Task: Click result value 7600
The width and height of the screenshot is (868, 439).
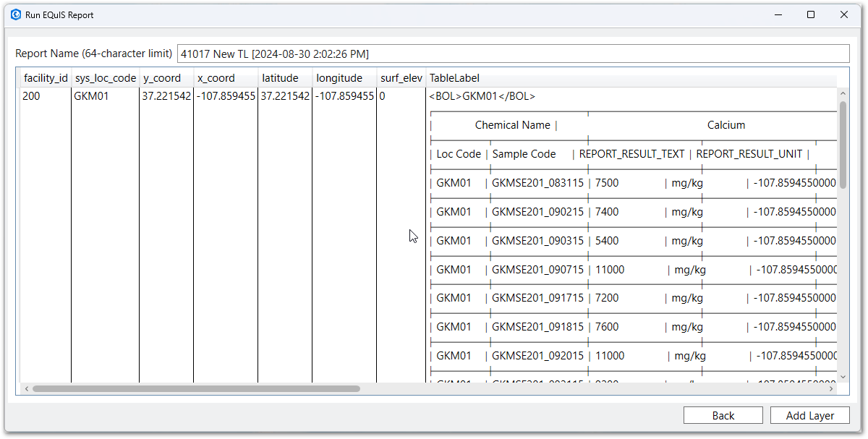Action: 607,327
